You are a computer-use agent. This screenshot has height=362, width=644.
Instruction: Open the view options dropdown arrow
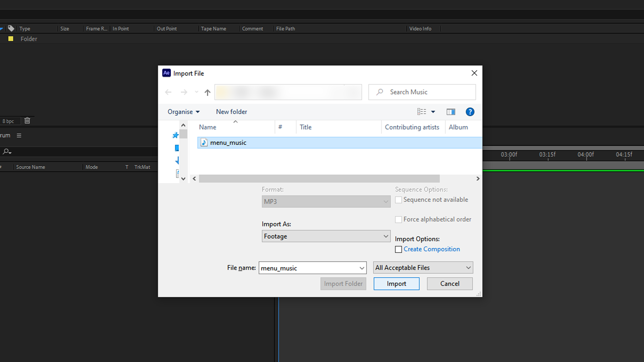pyautogui.click(x=433, y=112)
